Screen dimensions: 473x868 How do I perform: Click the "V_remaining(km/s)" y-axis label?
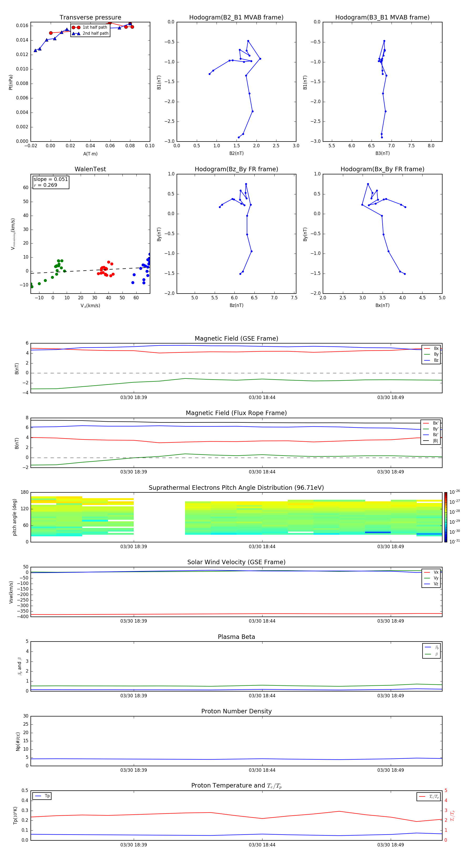(13, 234)
